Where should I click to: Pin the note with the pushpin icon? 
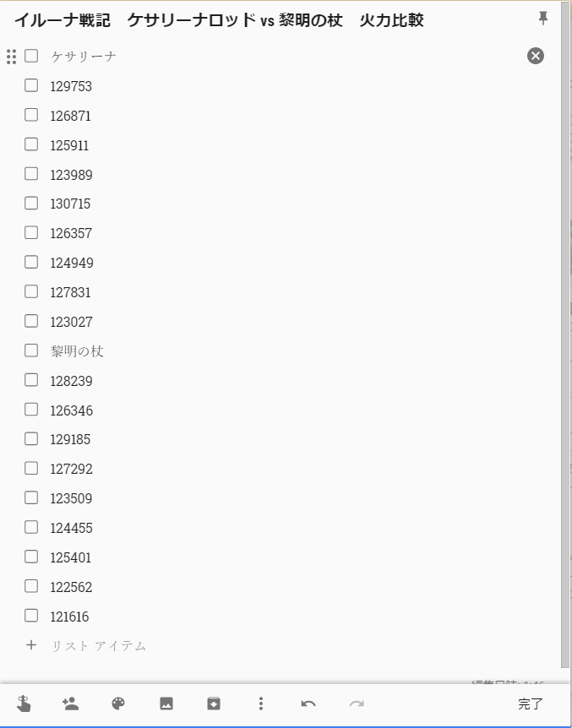pos(542,19)
